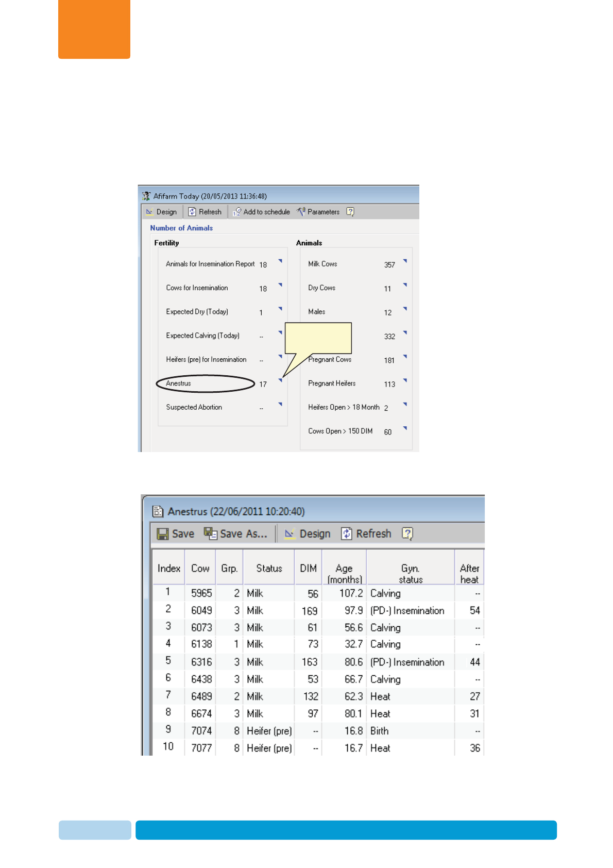This screenshot has height=868, width=613.
Task: Expand arrow next to Males
Action: pos(405,309)
